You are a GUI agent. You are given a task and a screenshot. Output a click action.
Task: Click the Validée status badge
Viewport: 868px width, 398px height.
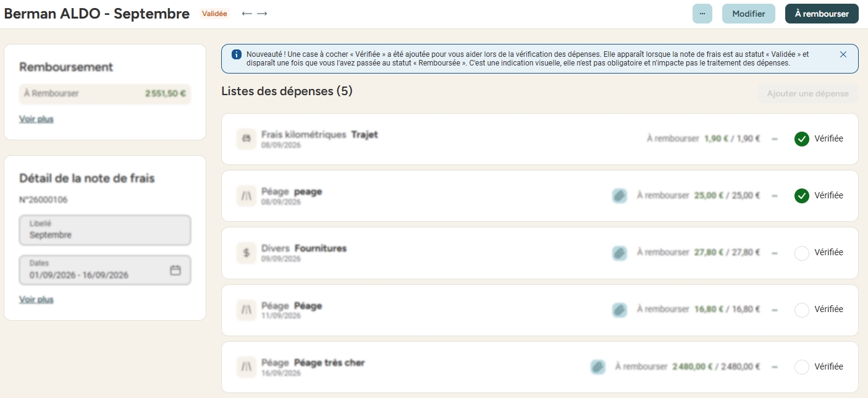(214, 14)
